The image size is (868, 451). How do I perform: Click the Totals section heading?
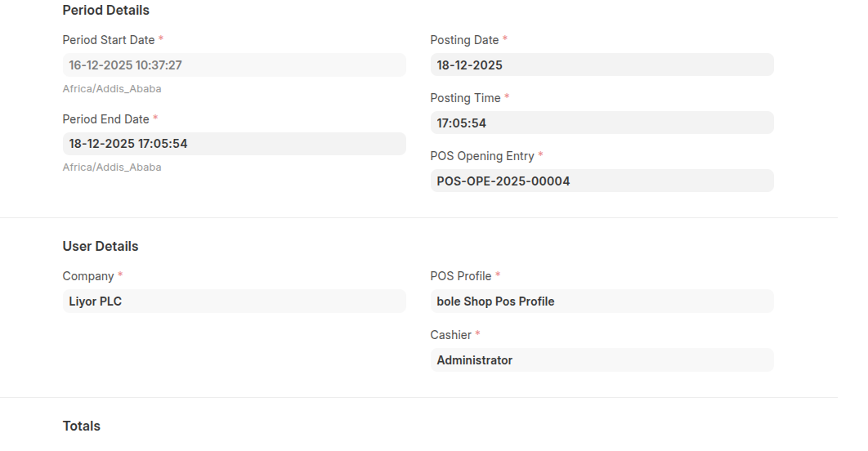pos(82,426)
